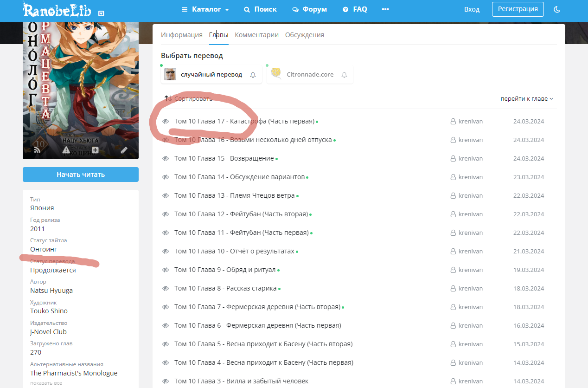This screenshot has height=388, width=588.
Task: Click the Citronnade.core team avatar
Action: (276, 74)
